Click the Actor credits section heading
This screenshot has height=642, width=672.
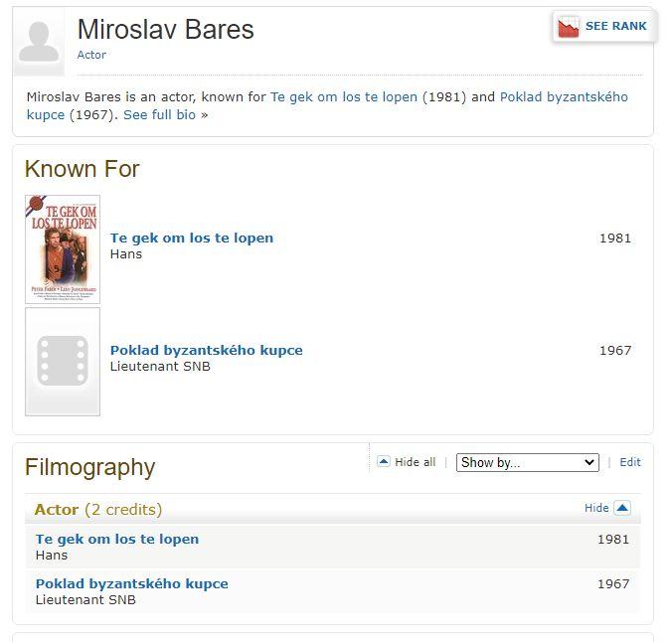point(57,509)
